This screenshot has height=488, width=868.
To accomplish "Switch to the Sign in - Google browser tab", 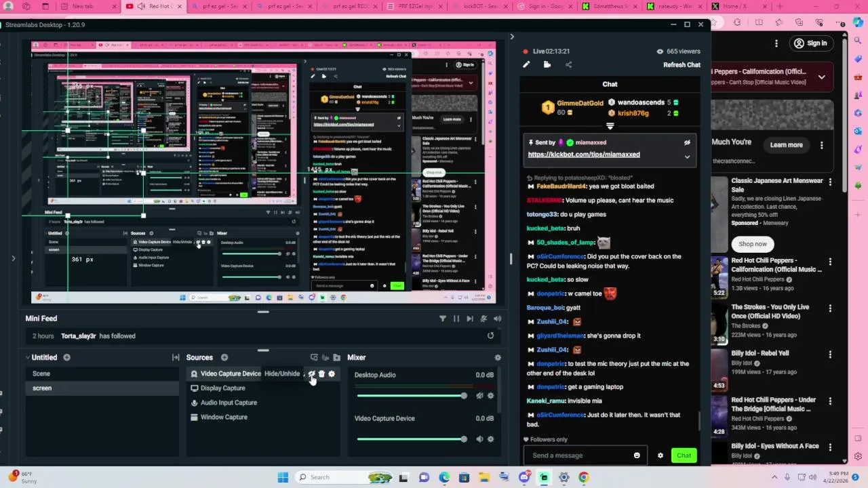I will 544,6.
